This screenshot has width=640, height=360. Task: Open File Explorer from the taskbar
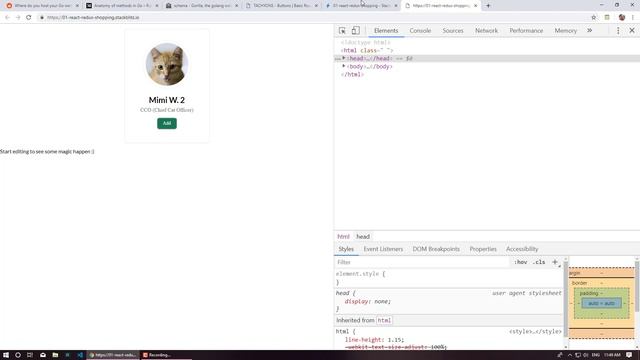click(55, 355)
